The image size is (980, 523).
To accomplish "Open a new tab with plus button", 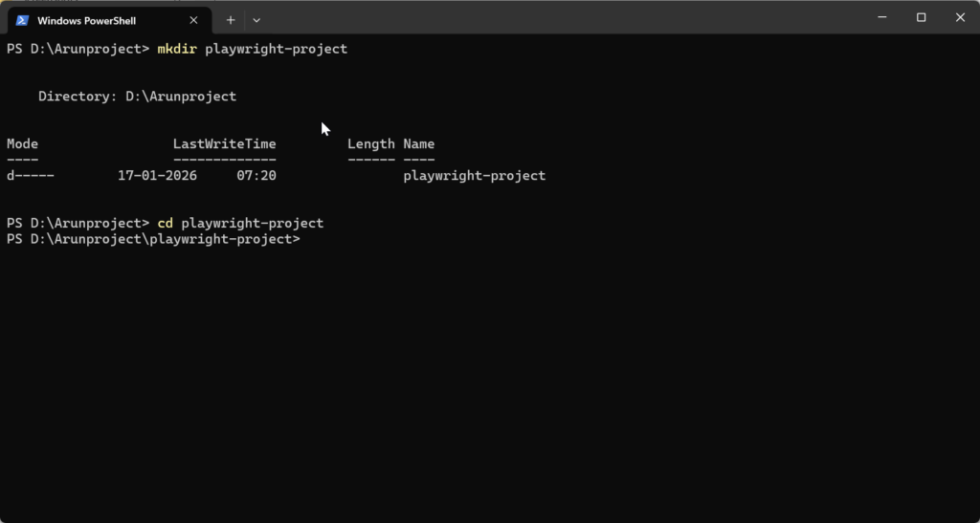I will [231, 20].
